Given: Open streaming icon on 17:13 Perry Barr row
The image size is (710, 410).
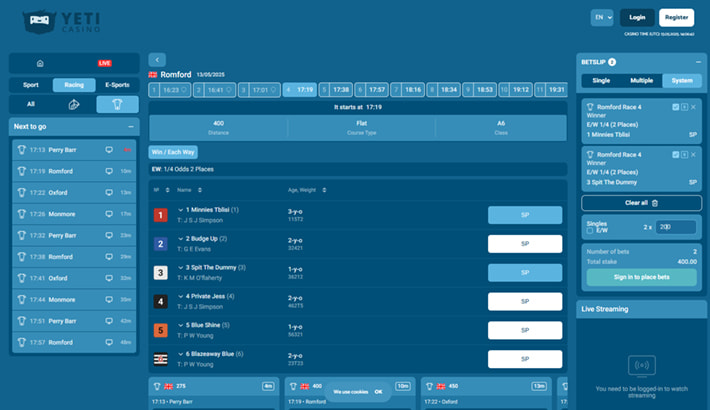Looking at the screenshot, I should [109, 150].
